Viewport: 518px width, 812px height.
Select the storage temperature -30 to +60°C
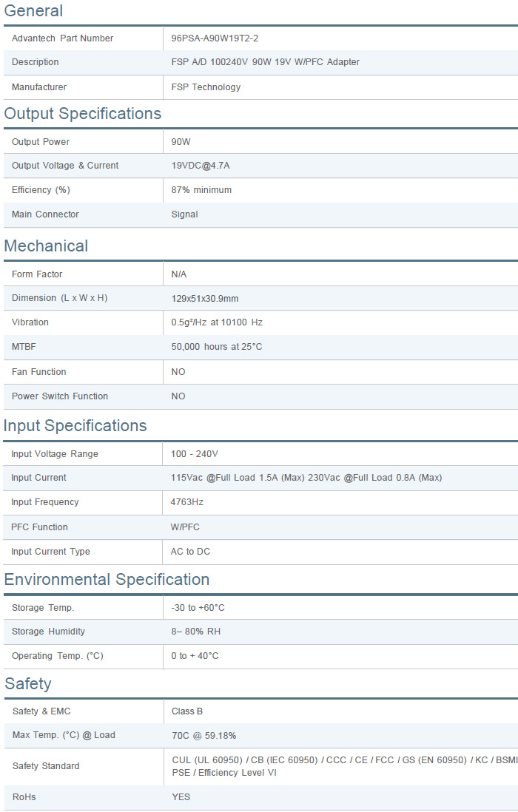[x=198, y=608]
